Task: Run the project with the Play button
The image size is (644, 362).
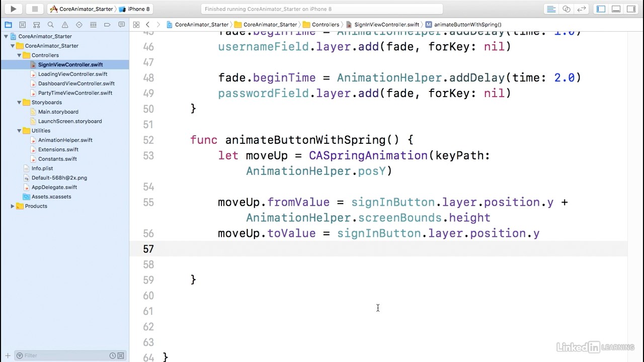Action: pyautogui.click(x=14, y=9)
